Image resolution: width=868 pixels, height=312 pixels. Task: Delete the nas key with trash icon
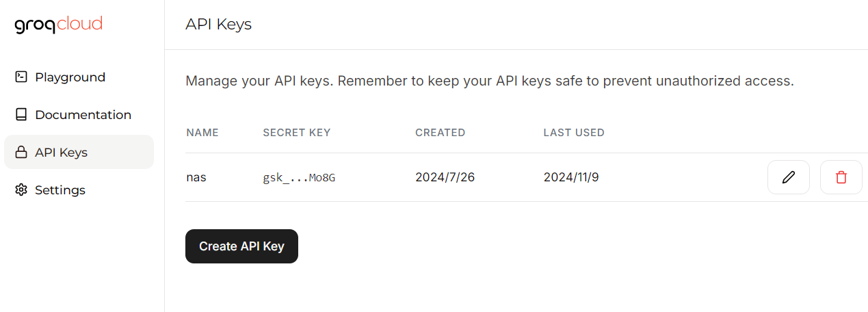[841, 177]
